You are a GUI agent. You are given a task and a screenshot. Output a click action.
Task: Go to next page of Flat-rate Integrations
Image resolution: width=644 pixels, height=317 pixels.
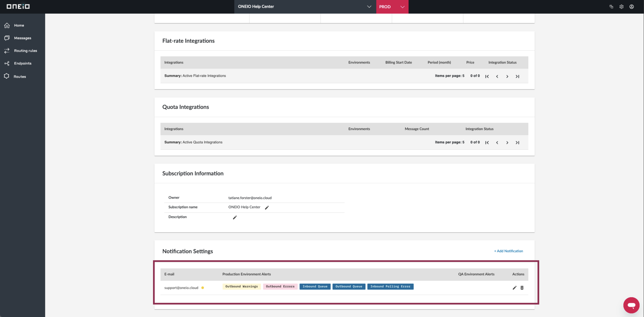coord(507,76)
